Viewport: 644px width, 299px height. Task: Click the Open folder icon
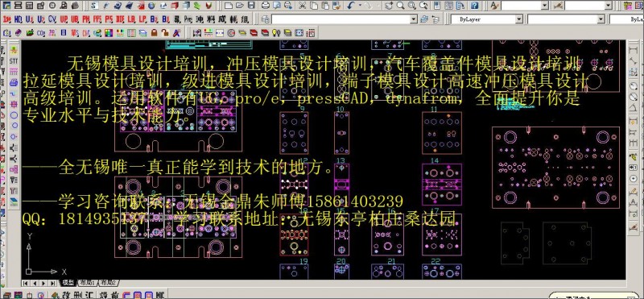coord(240,6)
